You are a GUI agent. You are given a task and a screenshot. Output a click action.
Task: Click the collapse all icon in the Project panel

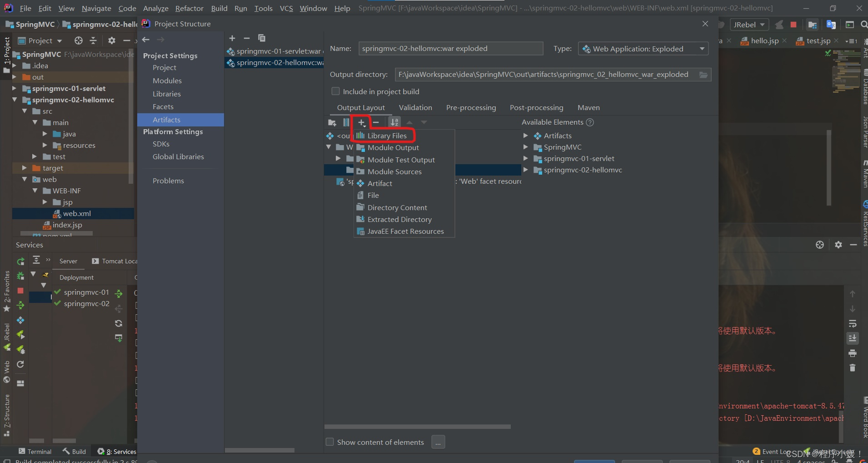(93, 40)
